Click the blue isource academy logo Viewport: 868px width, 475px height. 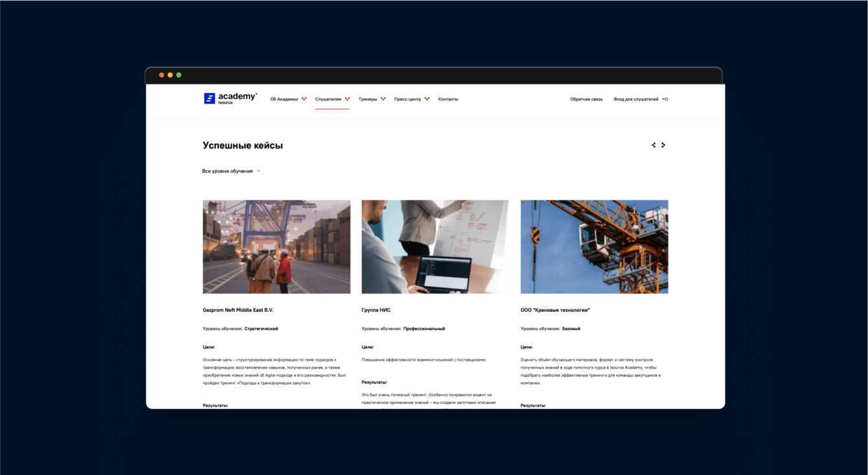[x=231, y=98]
